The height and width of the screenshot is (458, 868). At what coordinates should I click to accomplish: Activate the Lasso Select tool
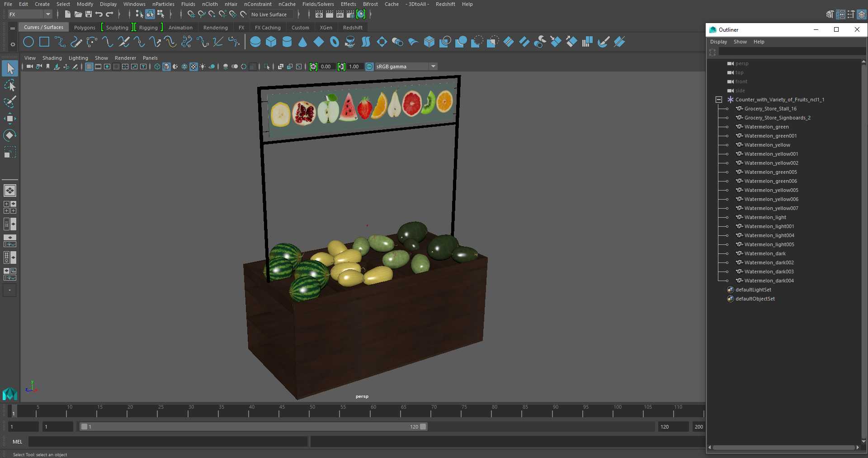(9, 85)
